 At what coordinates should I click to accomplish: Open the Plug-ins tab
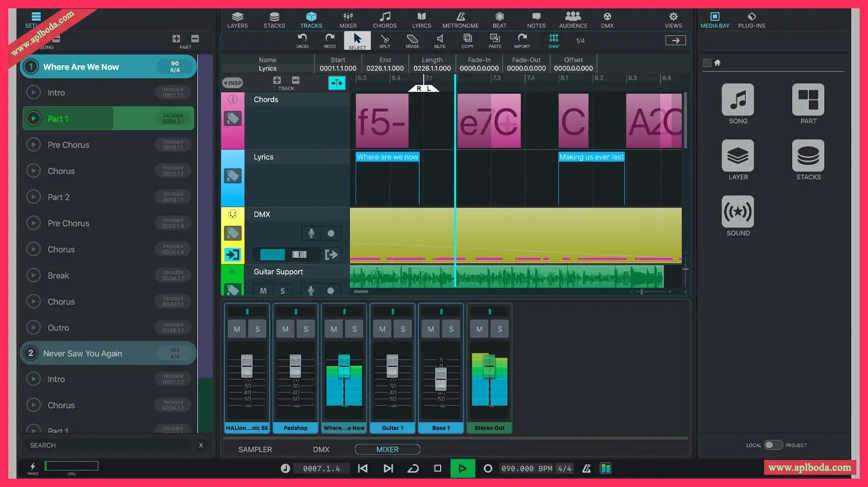[752, 20]
